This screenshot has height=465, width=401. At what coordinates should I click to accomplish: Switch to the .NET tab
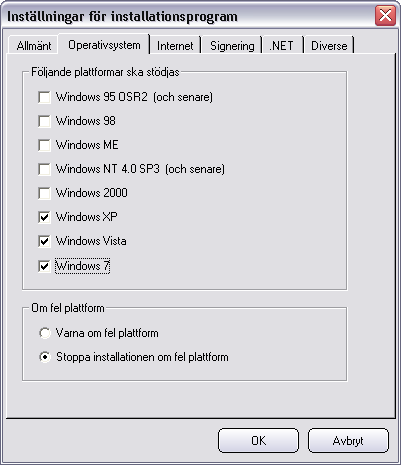282,45
